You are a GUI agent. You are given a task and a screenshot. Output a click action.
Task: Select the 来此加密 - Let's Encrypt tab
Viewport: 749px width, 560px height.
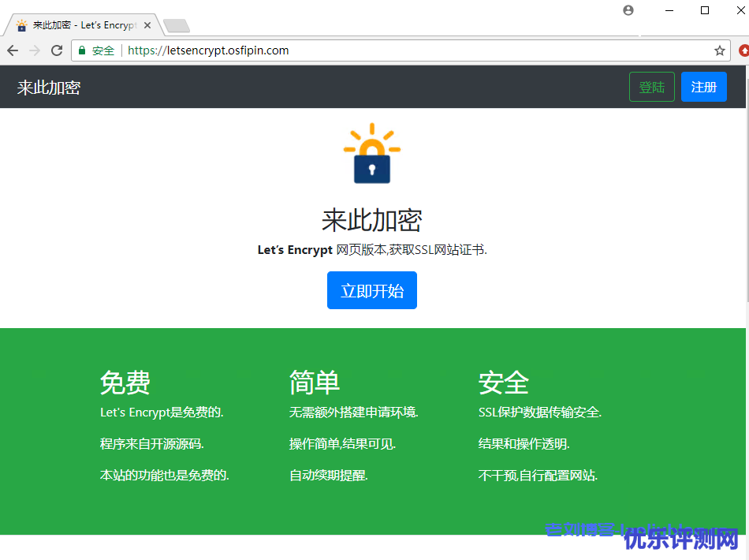79,25
